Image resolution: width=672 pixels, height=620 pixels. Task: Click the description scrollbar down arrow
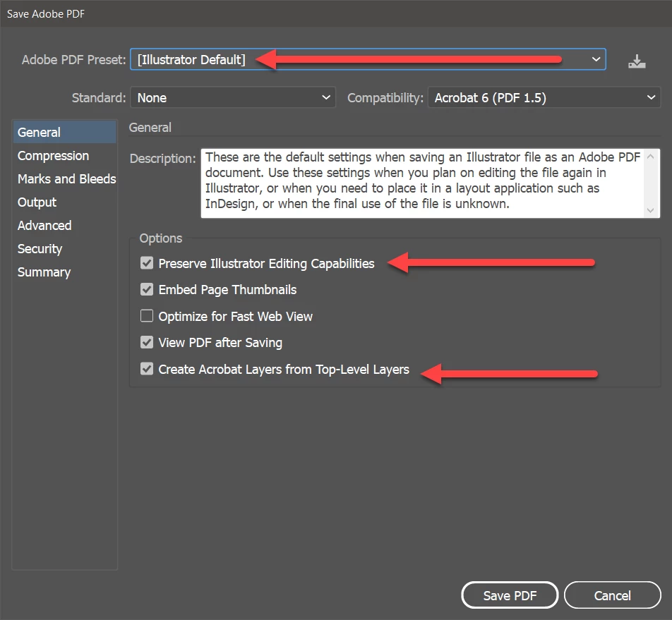[651, 210]
